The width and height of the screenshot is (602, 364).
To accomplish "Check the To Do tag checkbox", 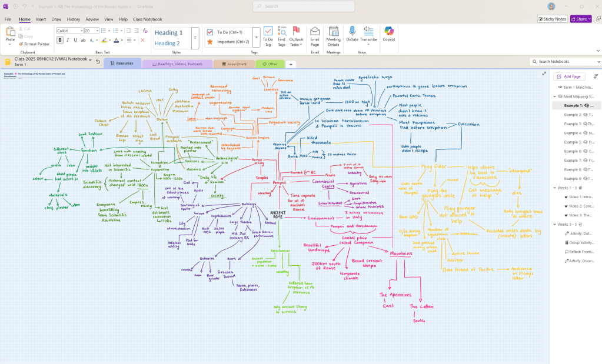I will coord(210,32).
